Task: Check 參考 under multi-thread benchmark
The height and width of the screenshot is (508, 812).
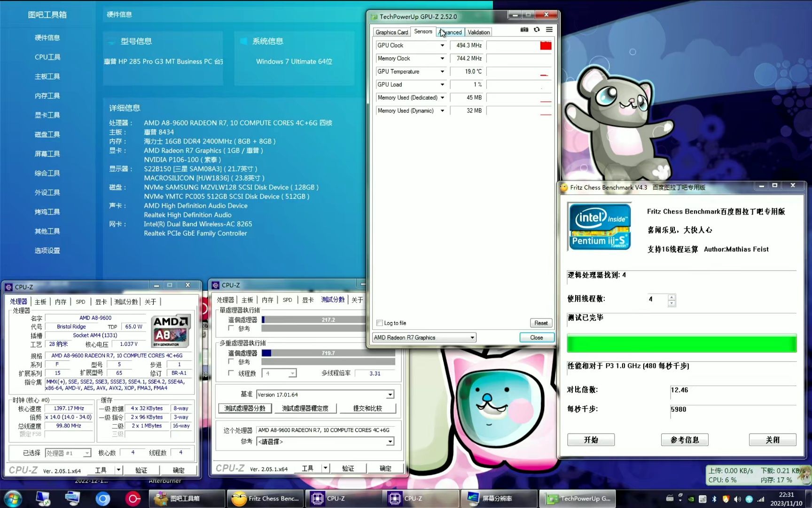Action: 231,362
